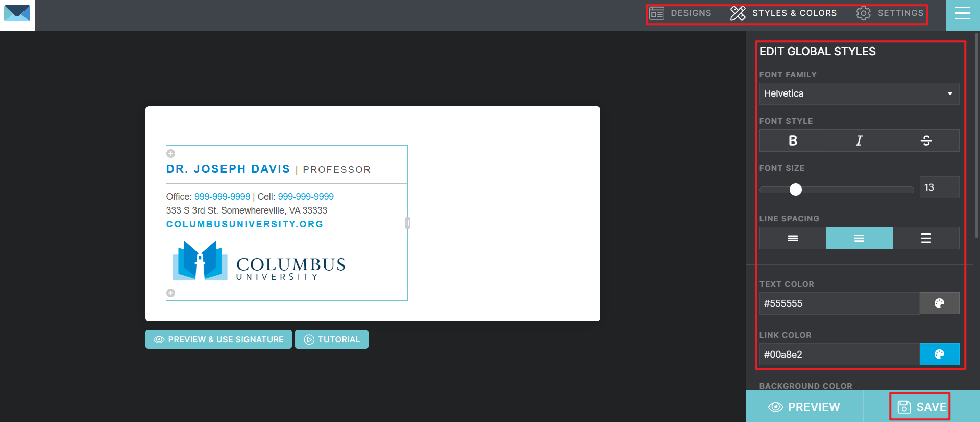This screenshot has height=422, width=980.
Task: Open the text color palette picker
Action: (939, 303)
